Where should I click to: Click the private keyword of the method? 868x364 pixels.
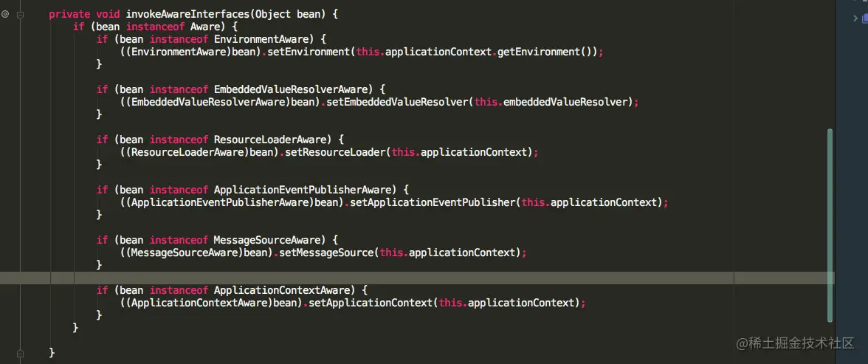pyautogui.click(x=68, y=15)
